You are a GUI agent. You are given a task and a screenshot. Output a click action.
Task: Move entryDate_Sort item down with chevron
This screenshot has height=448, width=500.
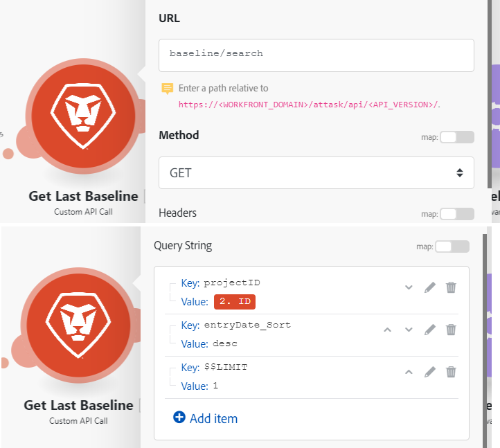[x=409, y=330]
